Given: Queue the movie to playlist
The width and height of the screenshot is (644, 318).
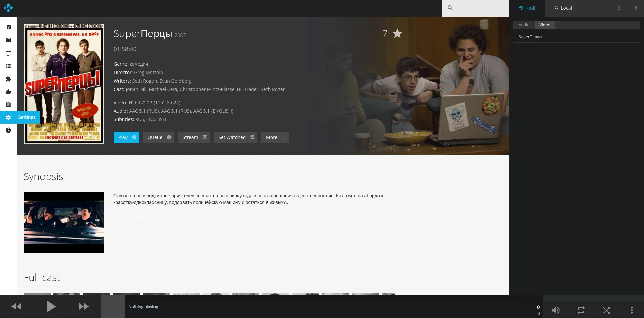Looking at the screenshot, I should tap(158, 137).
